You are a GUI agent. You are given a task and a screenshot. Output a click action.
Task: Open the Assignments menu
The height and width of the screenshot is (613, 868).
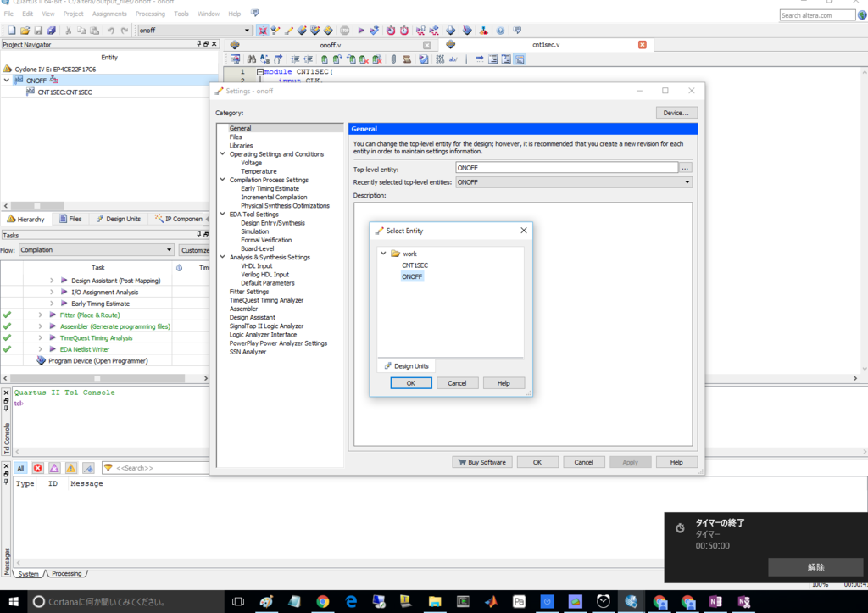pyautogui.click(x=109, y=14)
